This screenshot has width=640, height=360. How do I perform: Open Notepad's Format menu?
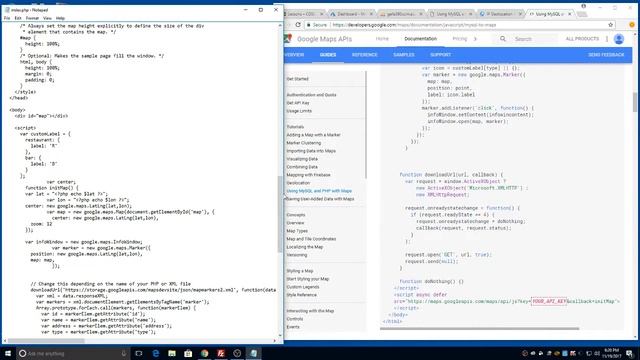click(x=32, y=18)
